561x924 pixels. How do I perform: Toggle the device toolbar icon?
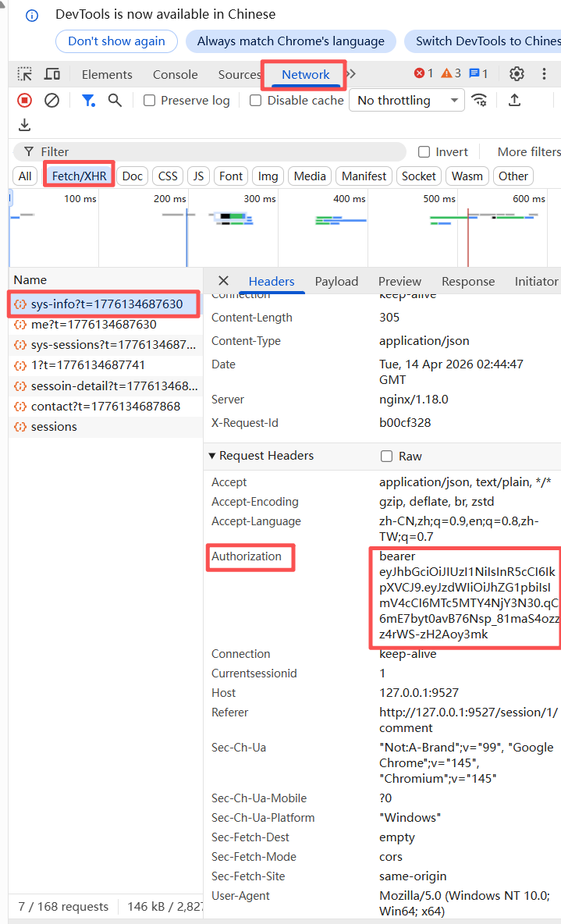tap(52, 74)
